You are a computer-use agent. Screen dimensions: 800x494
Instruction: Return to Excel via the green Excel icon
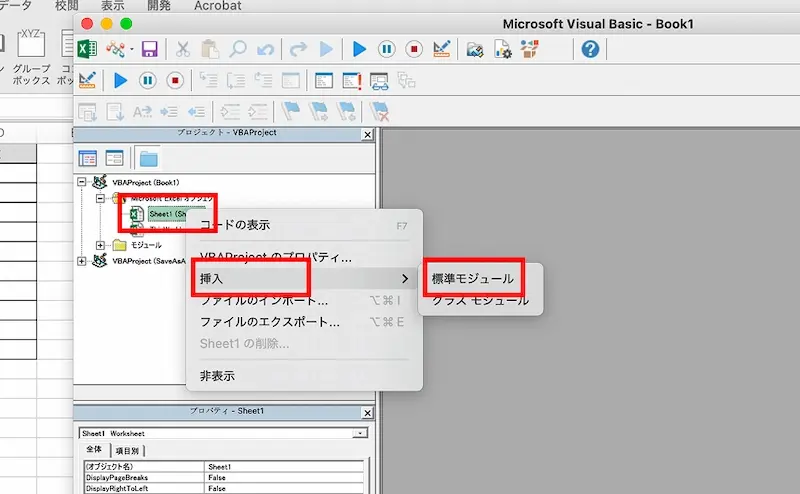(87, 50)
